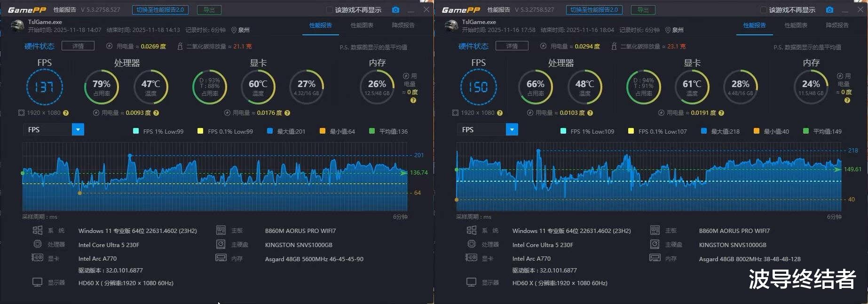Click 切换至性能报告2.0 in right window

point(594,10)
